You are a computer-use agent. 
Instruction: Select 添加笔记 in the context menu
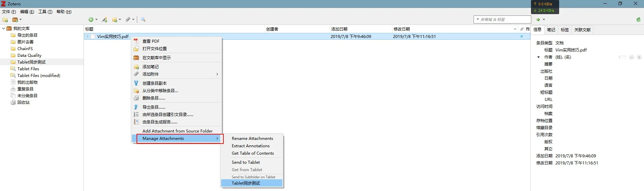177,67
